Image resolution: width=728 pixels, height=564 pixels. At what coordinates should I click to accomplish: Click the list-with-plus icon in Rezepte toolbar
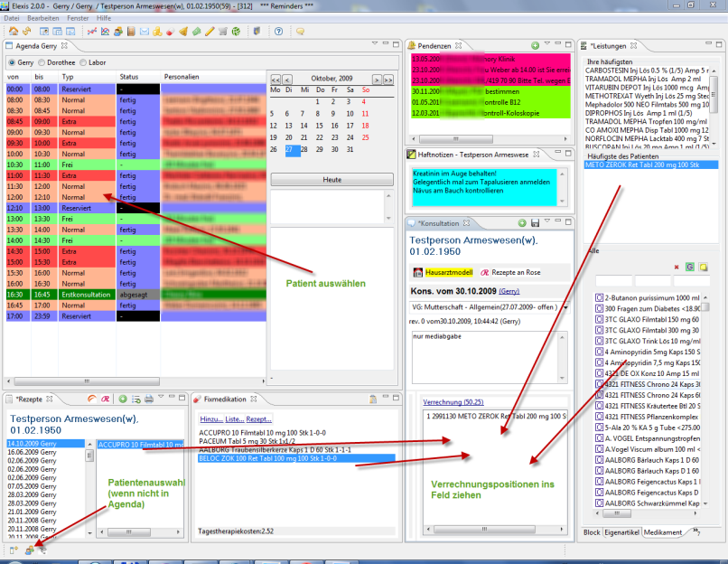(x=135, y=399)
